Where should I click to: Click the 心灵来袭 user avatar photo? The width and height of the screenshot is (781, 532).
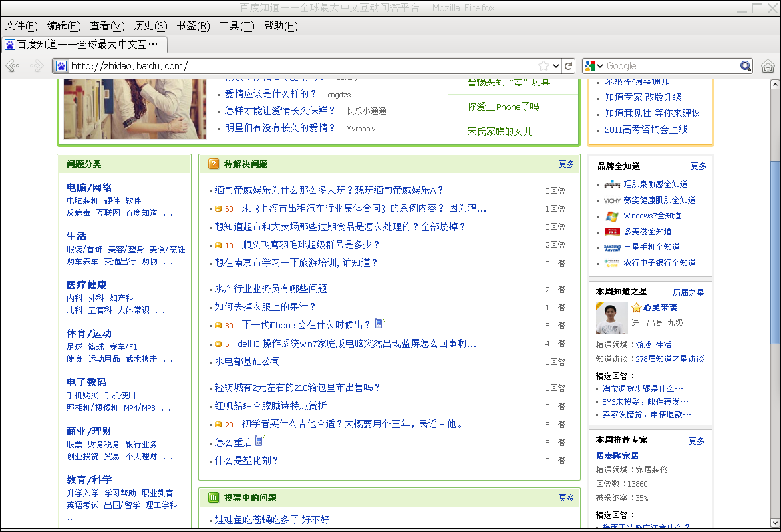[x=611, y=318]
